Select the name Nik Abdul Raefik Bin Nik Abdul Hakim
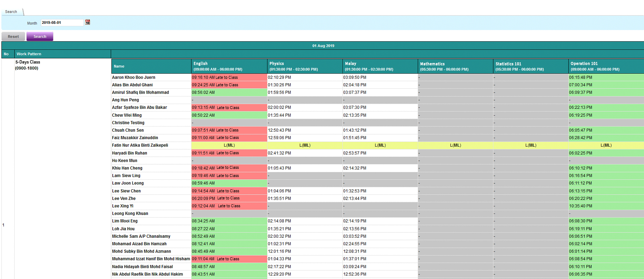Image resolution: width=644 pixels, height=279 pixels. [x=147, y=274]
